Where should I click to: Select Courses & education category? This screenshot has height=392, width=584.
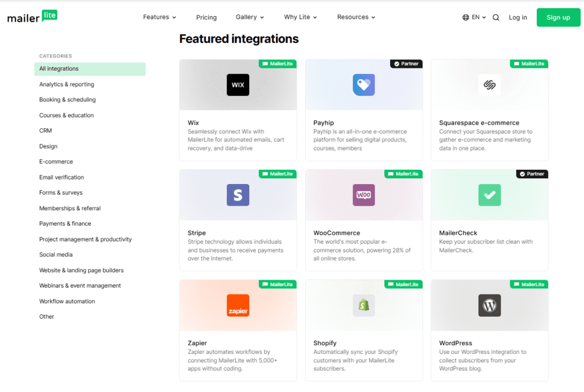pos(66,115)
